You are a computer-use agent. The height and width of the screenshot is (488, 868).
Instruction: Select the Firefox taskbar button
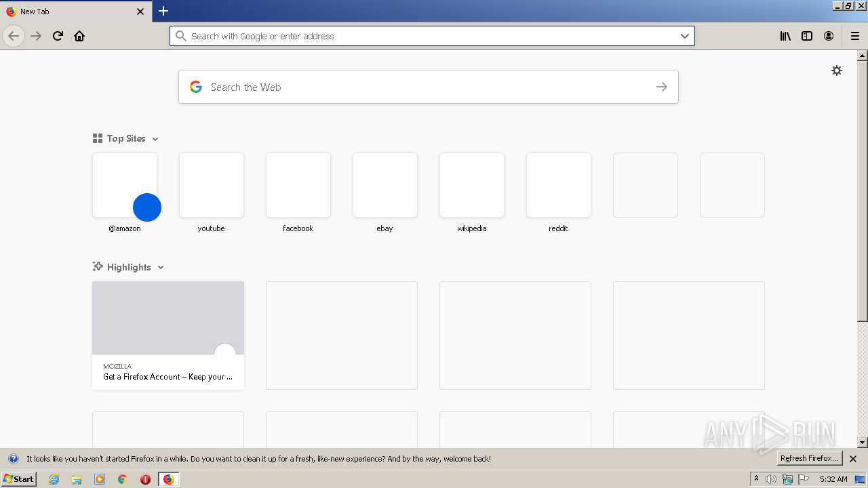(168, 479)
